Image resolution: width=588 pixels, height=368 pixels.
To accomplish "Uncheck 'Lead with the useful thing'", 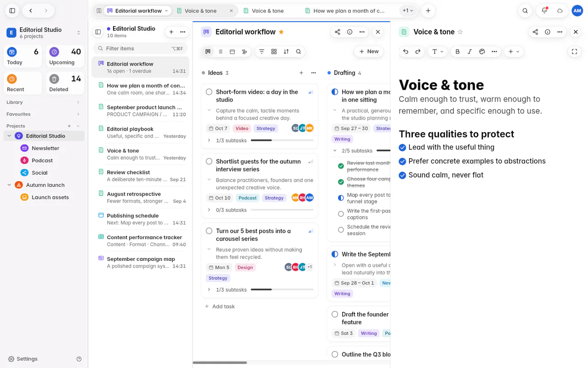I will point(402,147).
